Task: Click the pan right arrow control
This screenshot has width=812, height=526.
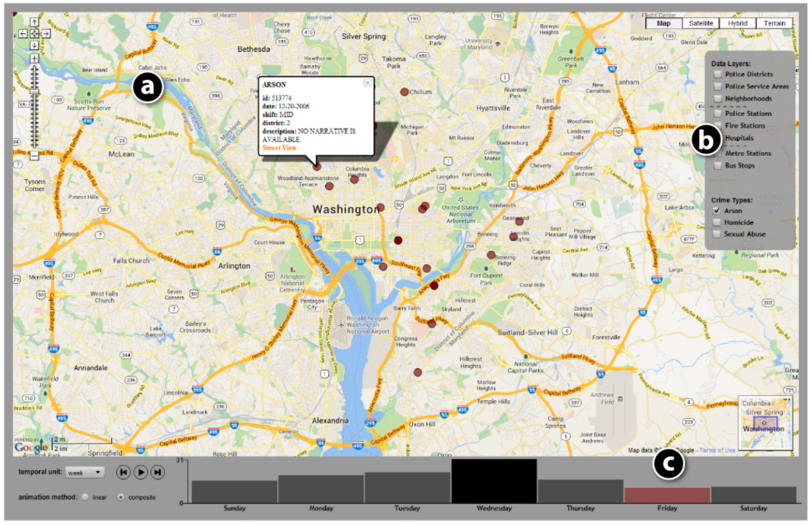Action: click(46, 34)
